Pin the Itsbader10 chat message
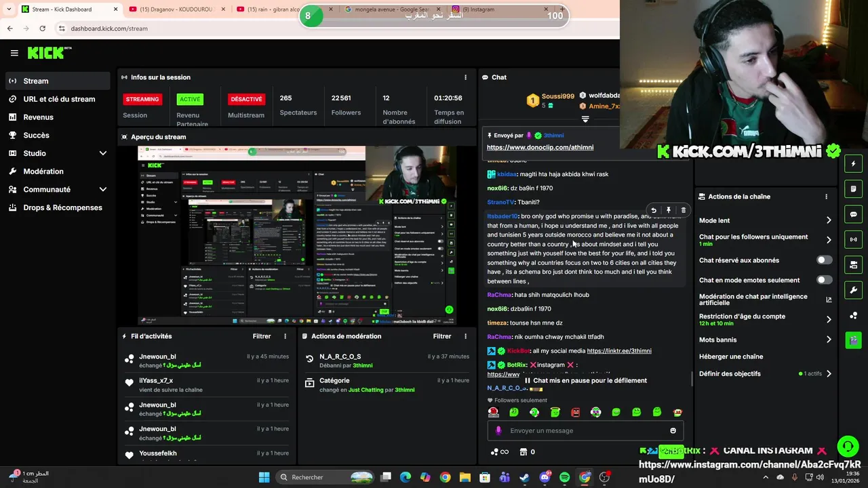The width and height of the screenshot is (868, 488). click(669, 211)
